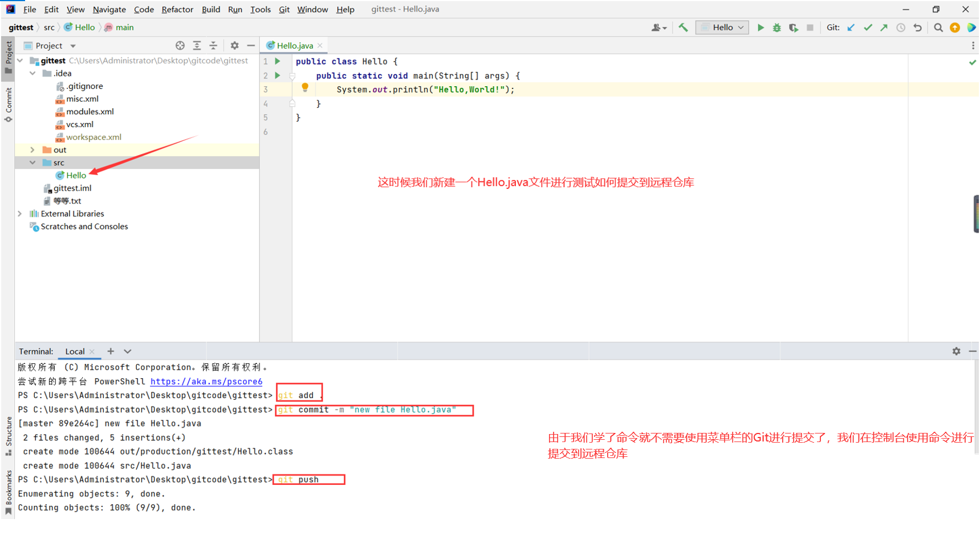Open the Git menu
Viewport: 980px width, 551px height.
(x=284, y=9)
